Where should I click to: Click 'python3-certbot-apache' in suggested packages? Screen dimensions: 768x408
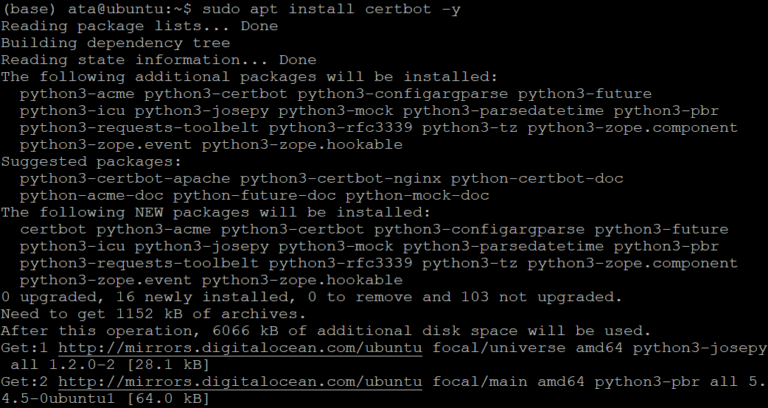(125, 179)
